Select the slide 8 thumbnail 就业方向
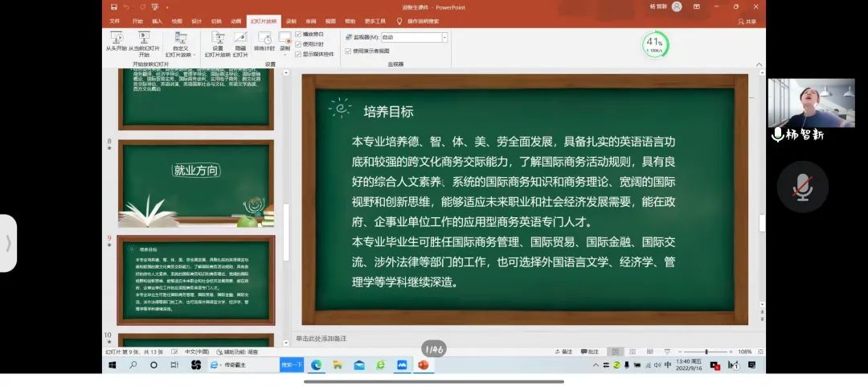Screen dimensions: 868x391 tap(196, 184)
